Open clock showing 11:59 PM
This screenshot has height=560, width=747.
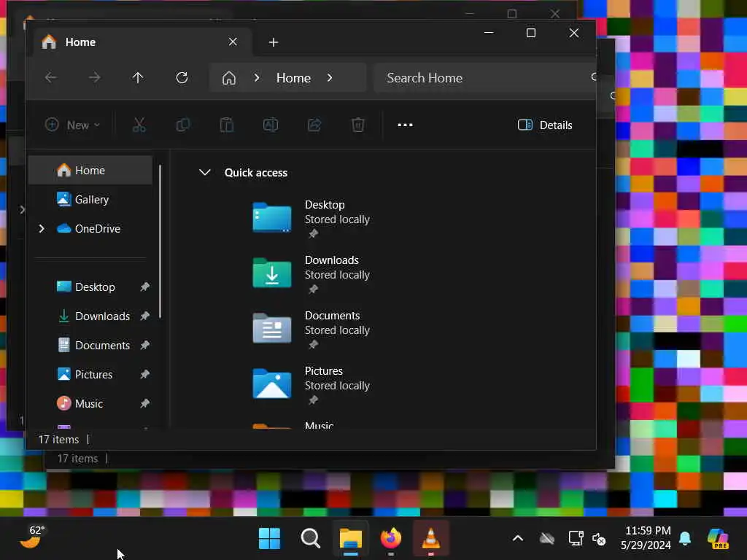[646, 537]
